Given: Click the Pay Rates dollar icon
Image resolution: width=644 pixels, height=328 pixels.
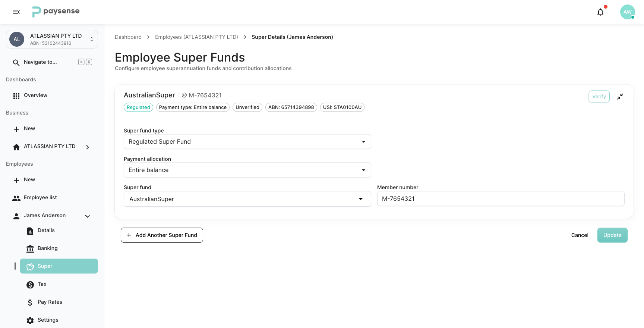Looking at the screenshot, I should point(30,303).
